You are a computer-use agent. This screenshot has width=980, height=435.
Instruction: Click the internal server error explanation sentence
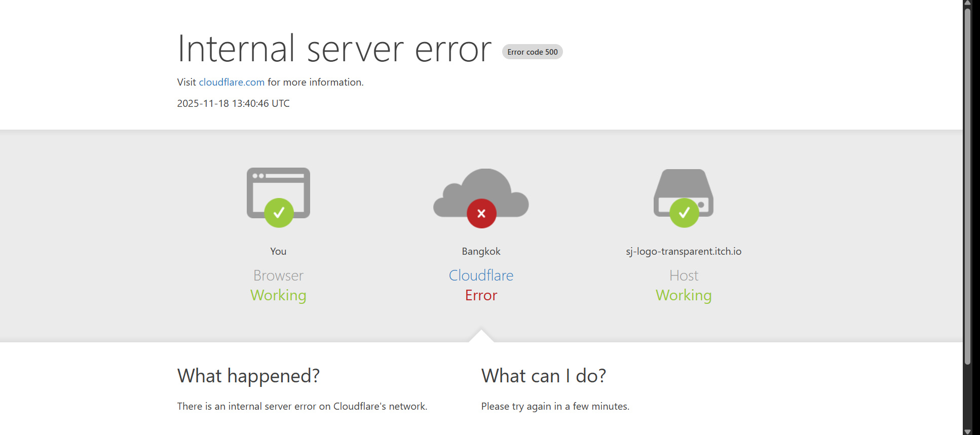coord(302,406)
